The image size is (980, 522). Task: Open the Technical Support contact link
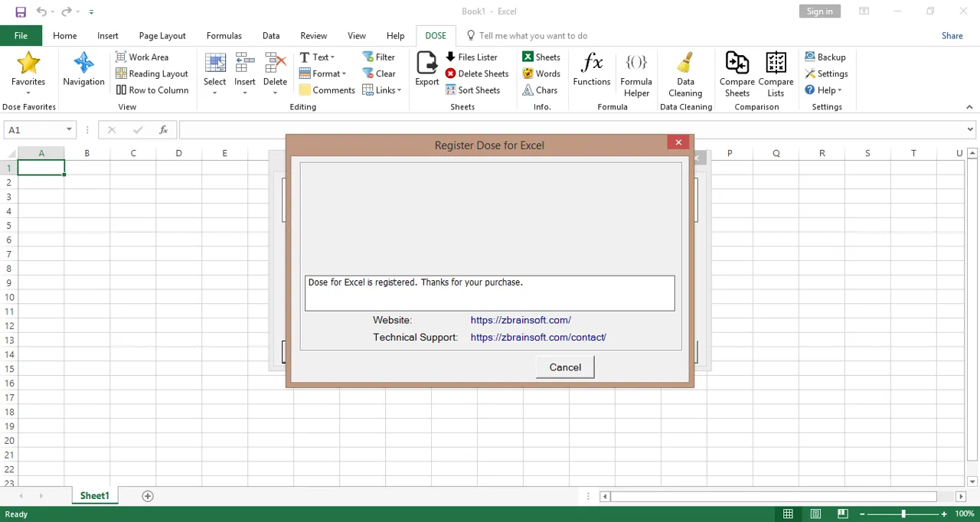(x=538, y=337)
